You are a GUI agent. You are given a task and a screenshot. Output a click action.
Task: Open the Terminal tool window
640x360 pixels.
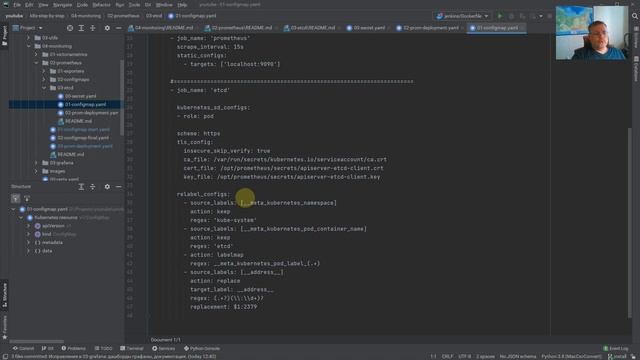[x=132, y=349]
